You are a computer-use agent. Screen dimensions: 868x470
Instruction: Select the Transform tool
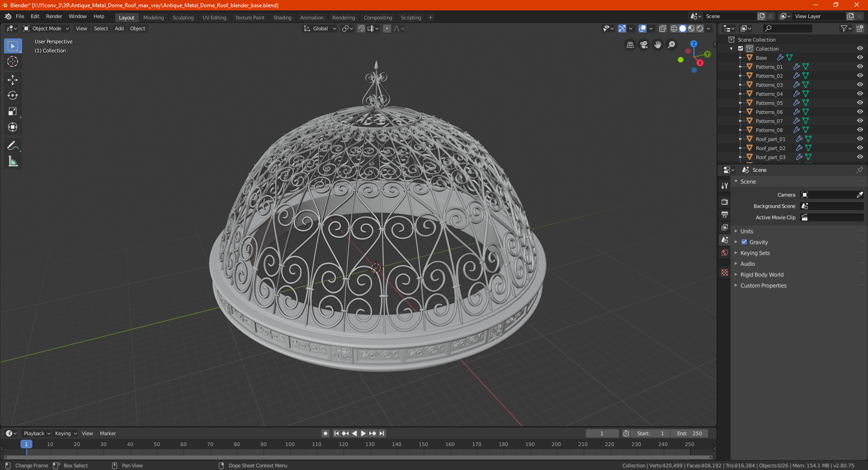click(x=13, y=127)
